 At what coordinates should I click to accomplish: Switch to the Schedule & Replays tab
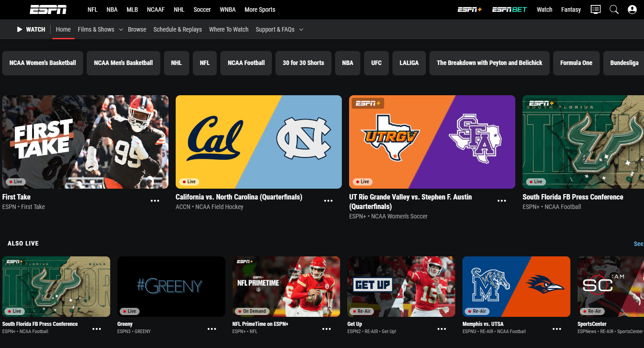[x=177, y=29]
